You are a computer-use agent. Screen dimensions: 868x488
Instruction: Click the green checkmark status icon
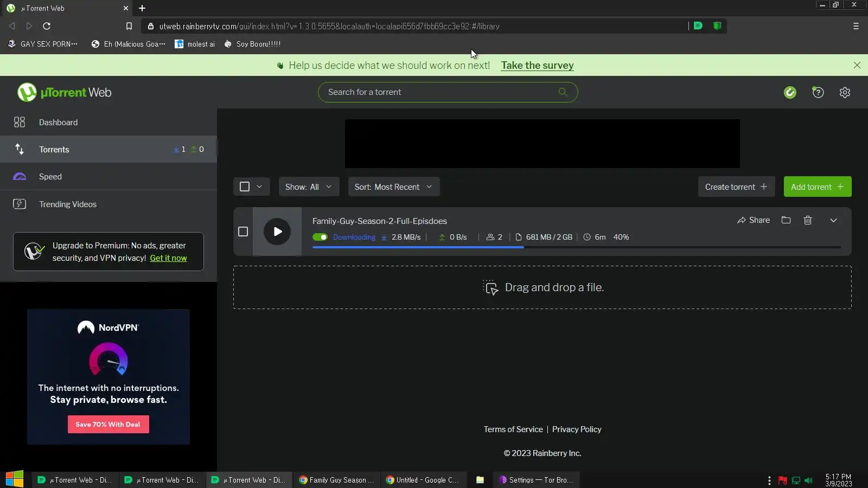790,92
